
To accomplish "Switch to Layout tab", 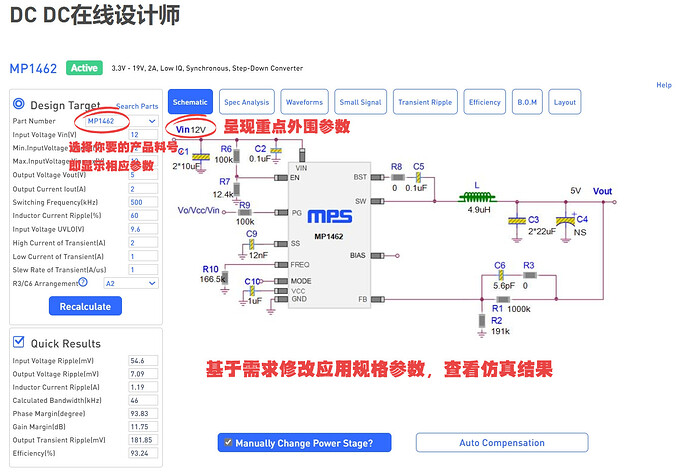I will click(x=565, y=102).
